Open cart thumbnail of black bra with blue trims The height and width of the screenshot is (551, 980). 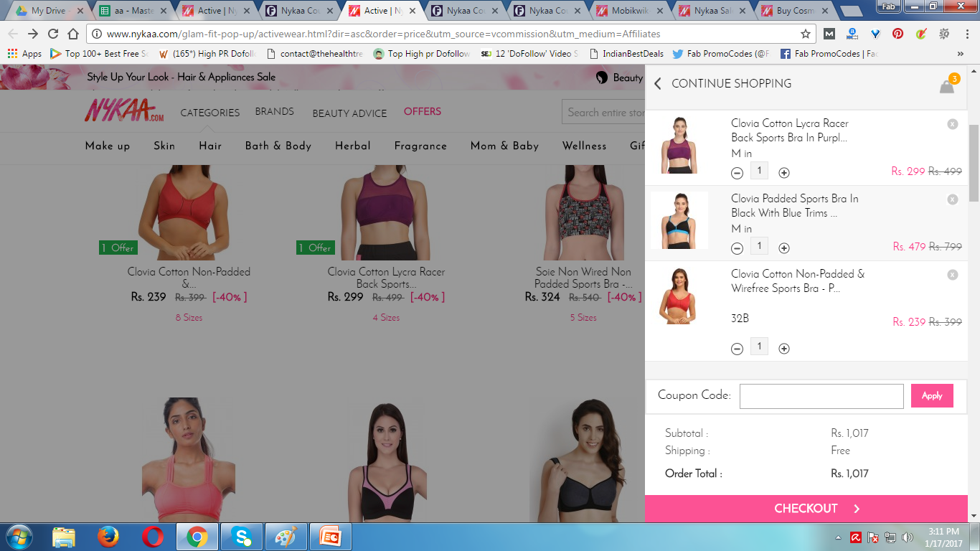679,220
